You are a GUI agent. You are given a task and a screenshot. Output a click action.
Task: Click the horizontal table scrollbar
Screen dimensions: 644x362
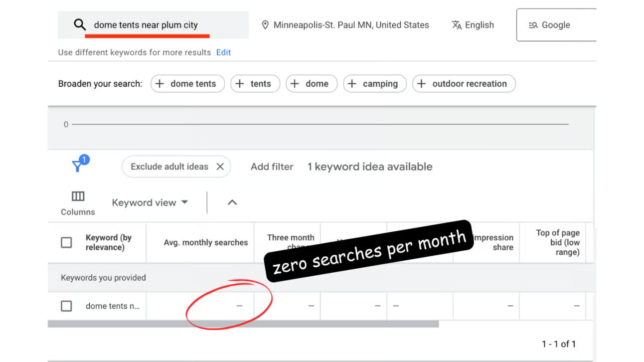(243, 324)
